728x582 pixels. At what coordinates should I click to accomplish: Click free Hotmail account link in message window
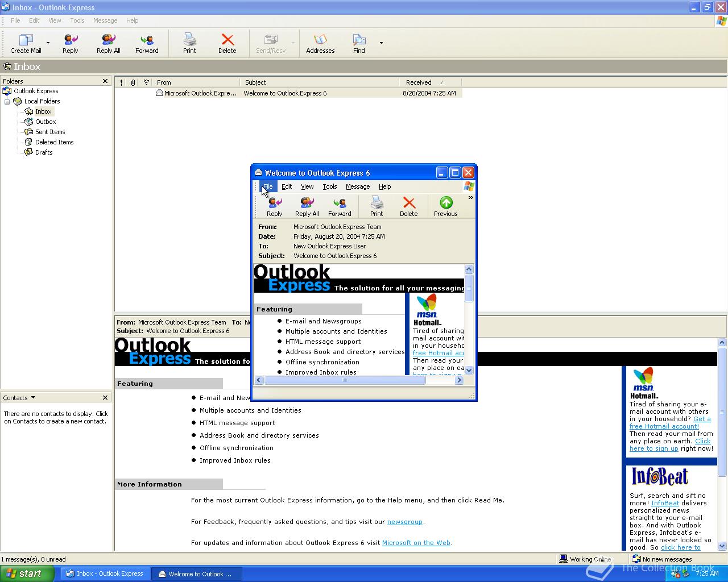pyautogui.click(x=438, y=353)
